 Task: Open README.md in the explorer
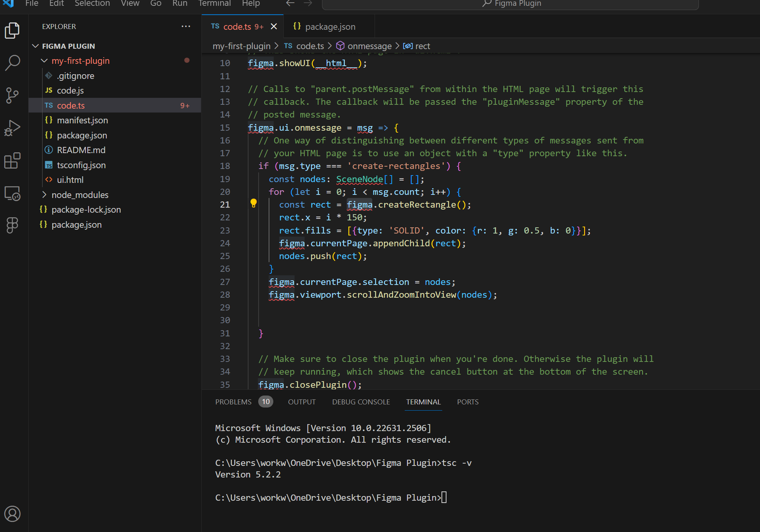(x=81, y=150)
